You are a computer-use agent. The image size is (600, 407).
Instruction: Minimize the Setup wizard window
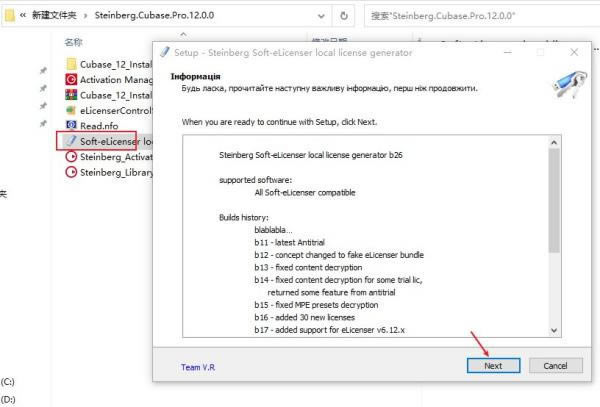[507, 52]
